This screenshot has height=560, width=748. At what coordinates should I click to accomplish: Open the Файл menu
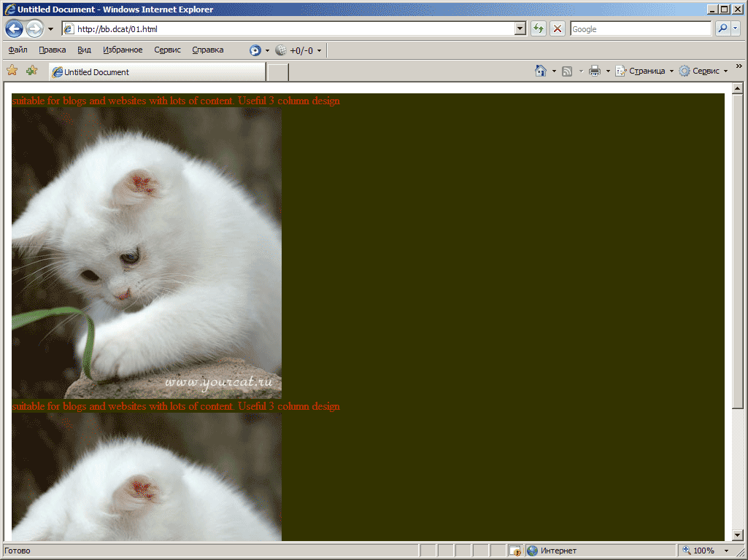click(18, 50)
